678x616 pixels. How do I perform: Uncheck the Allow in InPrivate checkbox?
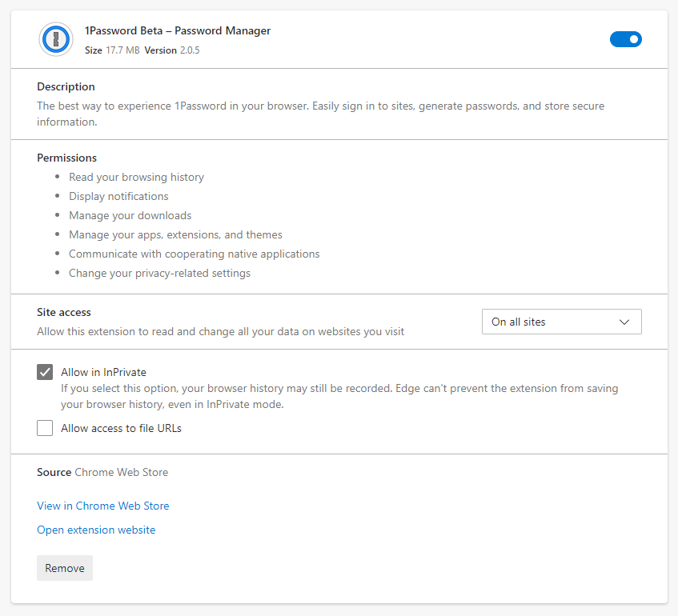[x=45, y=372]
